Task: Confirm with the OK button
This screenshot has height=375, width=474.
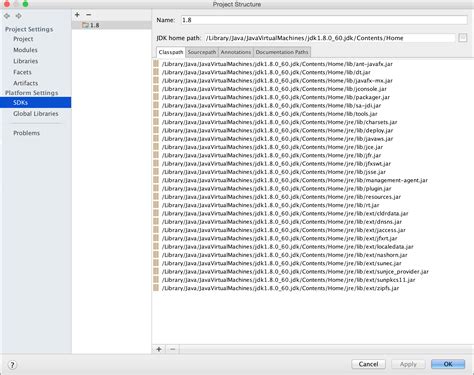Action: (x=448, y=364)
